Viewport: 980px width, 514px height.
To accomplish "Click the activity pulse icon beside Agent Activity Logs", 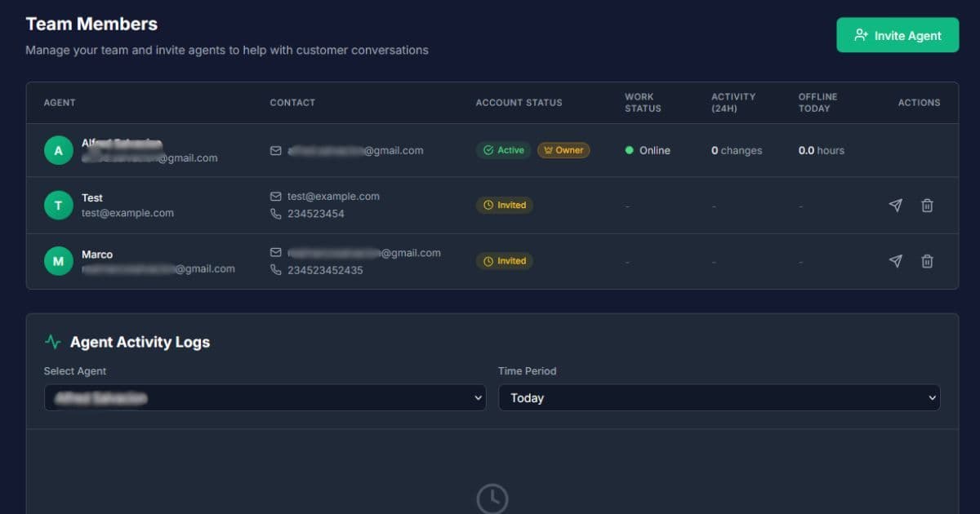I will coord(53,342).
